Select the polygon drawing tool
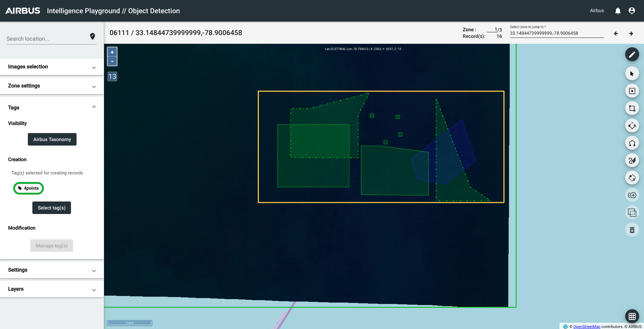644x329 pixels. [632, 143]
